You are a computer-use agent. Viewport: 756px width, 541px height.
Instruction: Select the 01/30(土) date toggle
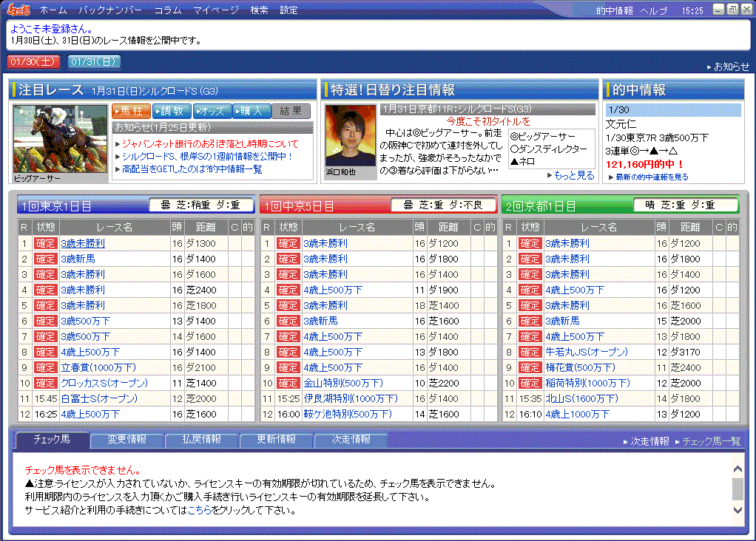[34, 62]
